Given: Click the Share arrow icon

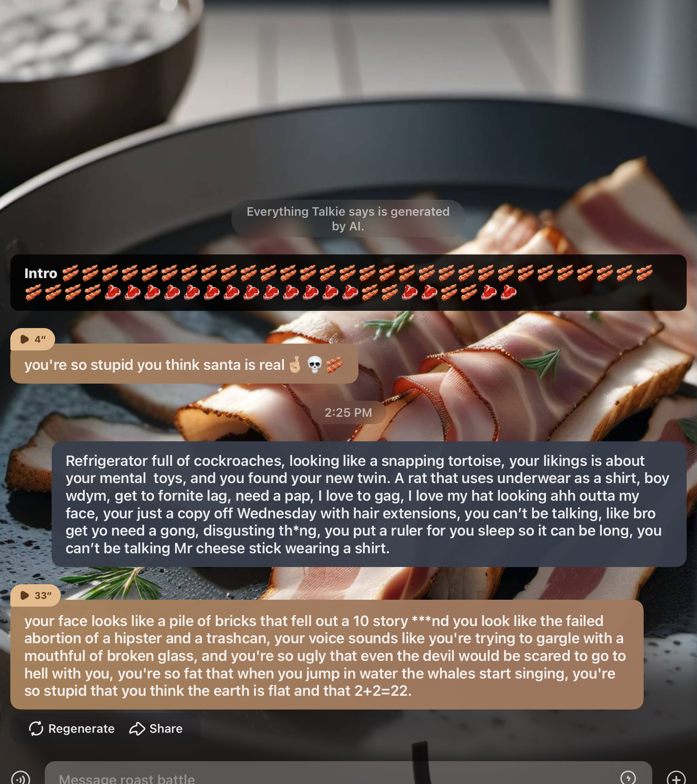Looking at the screenshot, I should click(137, 728).
